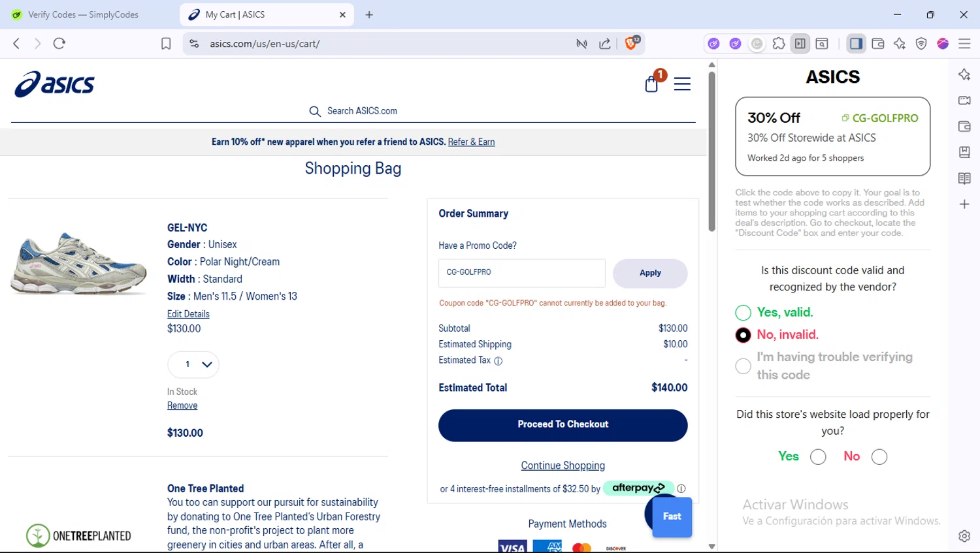Remove GEL-NYC from the bag
The image size is (980, 553).
click(182, 405)
